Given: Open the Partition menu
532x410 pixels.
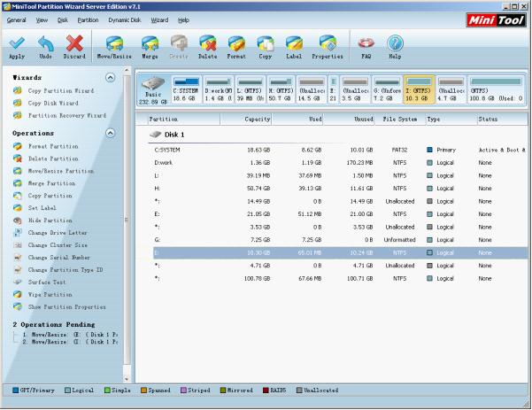Looking at the screenshot, I should [x=88, y=20].
